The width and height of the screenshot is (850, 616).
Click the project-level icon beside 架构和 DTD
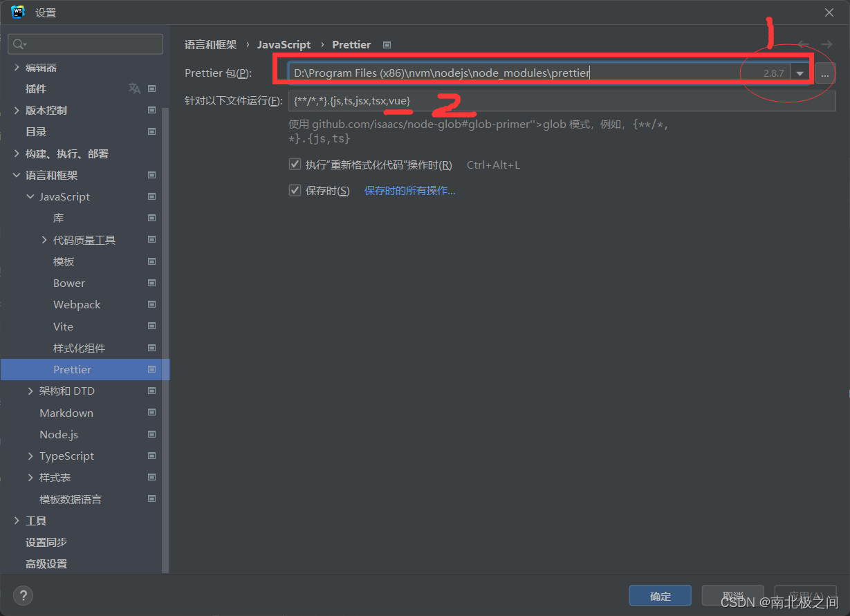click(x=152, y=391)
